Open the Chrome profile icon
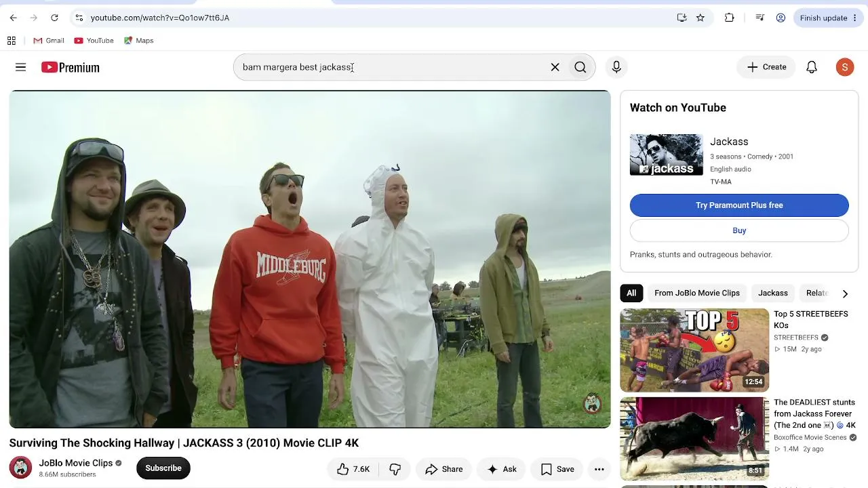The height and width of the screenshot is (488, 868). click(x=781, y=18)
